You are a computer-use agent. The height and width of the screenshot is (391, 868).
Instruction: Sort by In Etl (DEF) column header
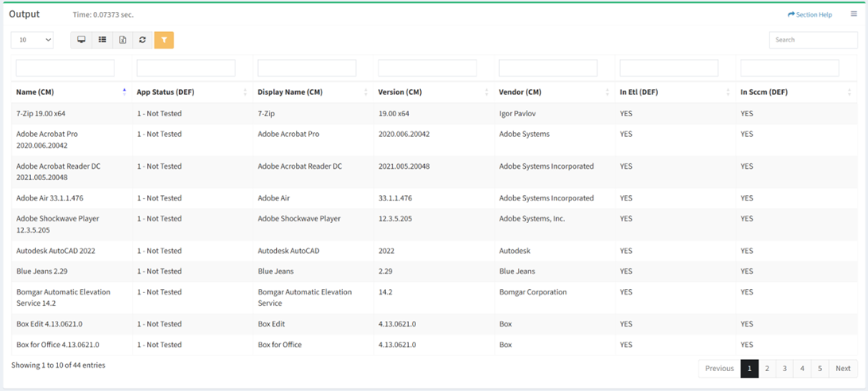(x=675, y=92)
